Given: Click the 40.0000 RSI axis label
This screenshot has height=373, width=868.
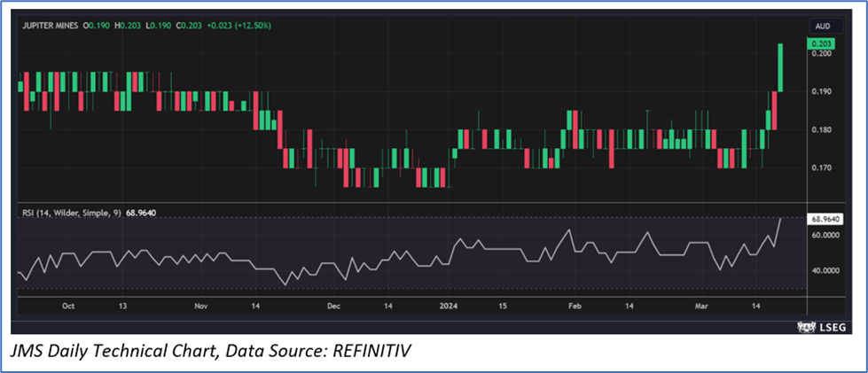Looking at the screenshot, I should tap(825, 270).
